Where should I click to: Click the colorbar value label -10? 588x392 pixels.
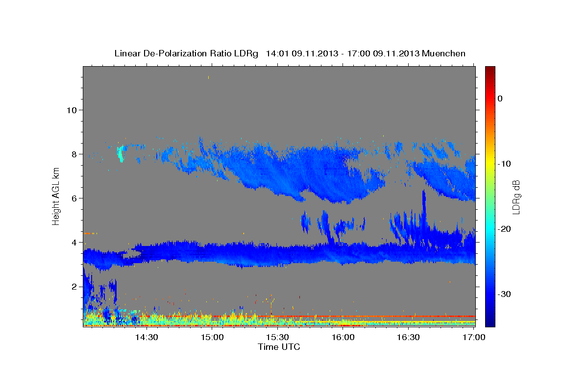click(x=505, y=164)
